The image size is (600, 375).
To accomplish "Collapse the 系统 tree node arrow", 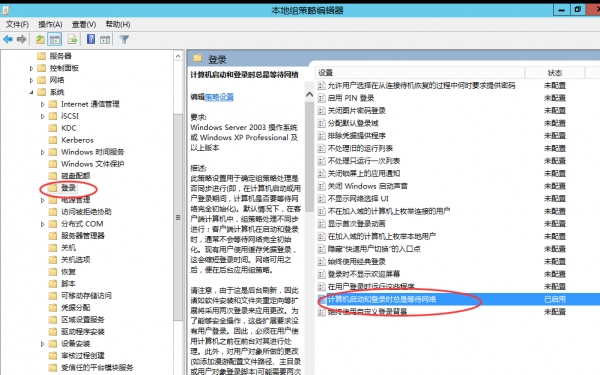I will tap(31, 92).
